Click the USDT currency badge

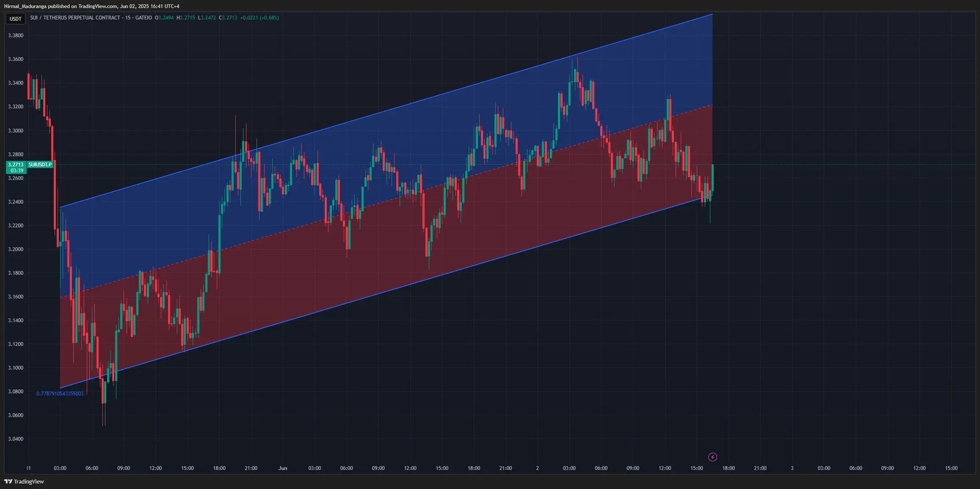point(16,19)
